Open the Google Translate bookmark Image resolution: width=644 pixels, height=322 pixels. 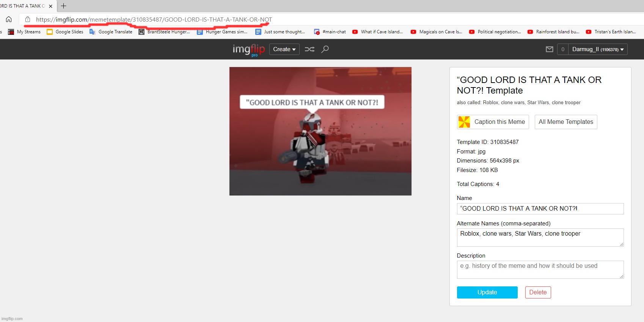click(x=111, y=32)
